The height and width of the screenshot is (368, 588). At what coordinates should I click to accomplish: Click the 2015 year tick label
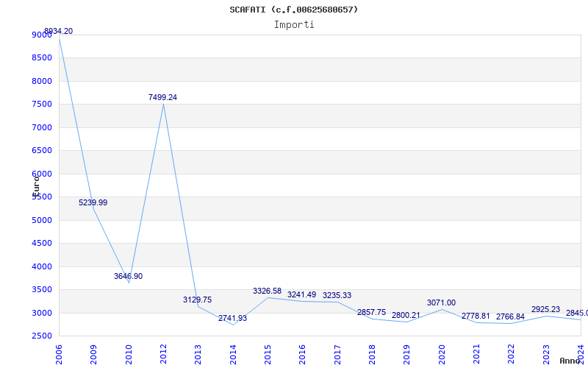pos(268,353)
